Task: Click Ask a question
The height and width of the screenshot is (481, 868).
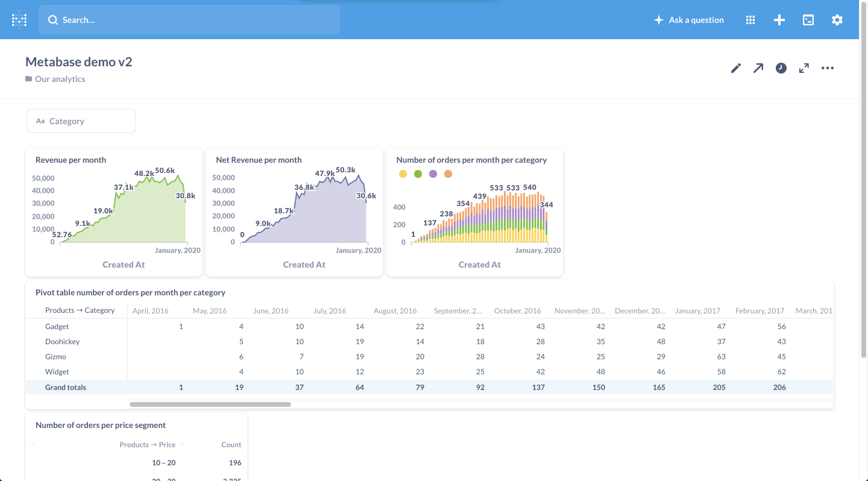Action: (x=689, y=20)
